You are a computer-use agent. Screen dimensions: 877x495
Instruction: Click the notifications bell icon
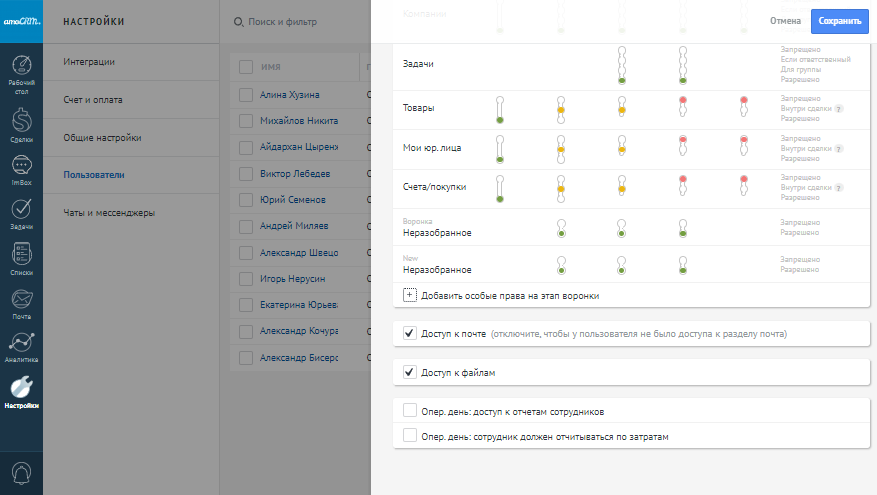coord(21,472)
